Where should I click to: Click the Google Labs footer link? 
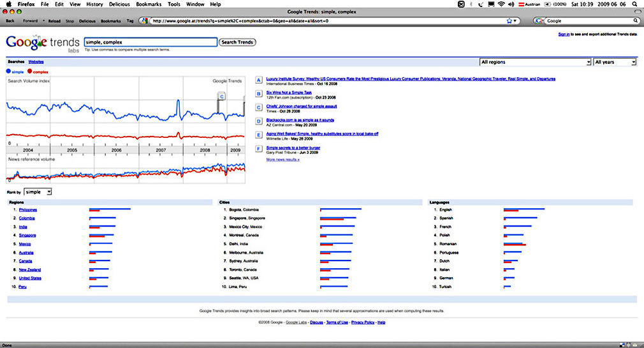click(296, 322)
